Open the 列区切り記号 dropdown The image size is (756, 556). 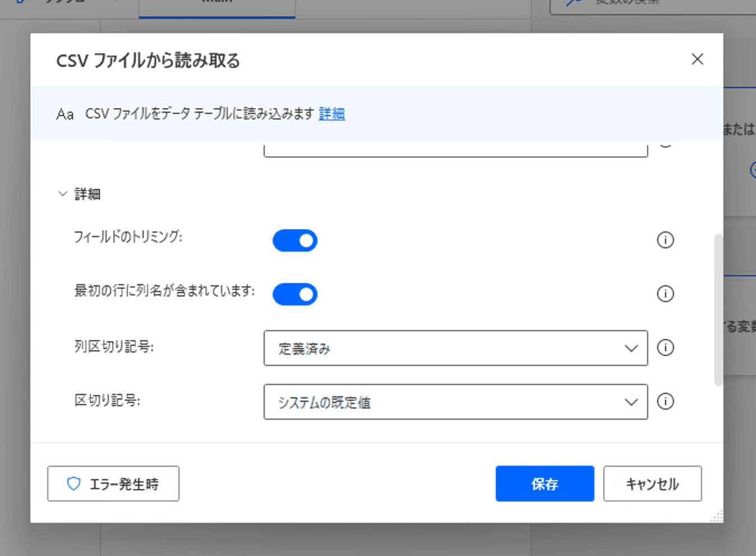(x=455, y=348)
